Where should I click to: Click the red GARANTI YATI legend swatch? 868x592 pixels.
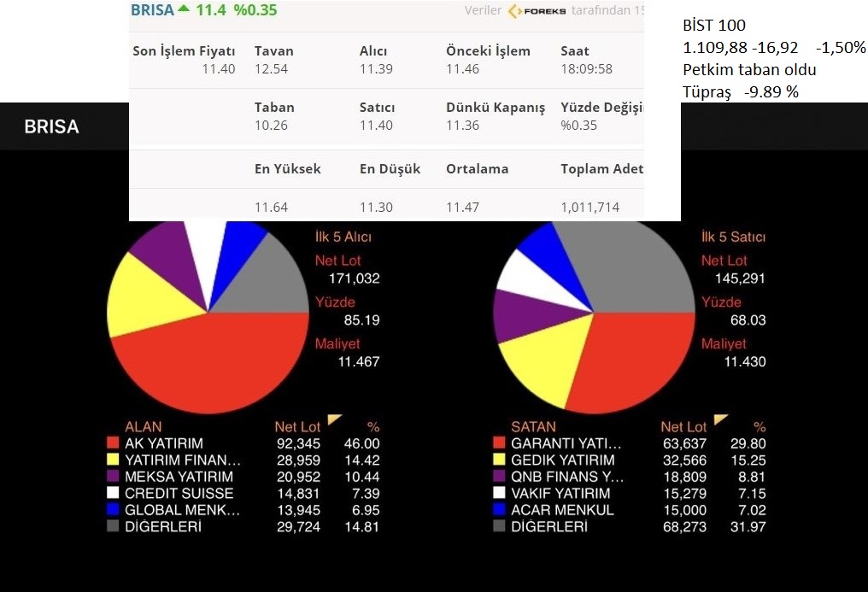pyautogui.click(x=499, y=443)
